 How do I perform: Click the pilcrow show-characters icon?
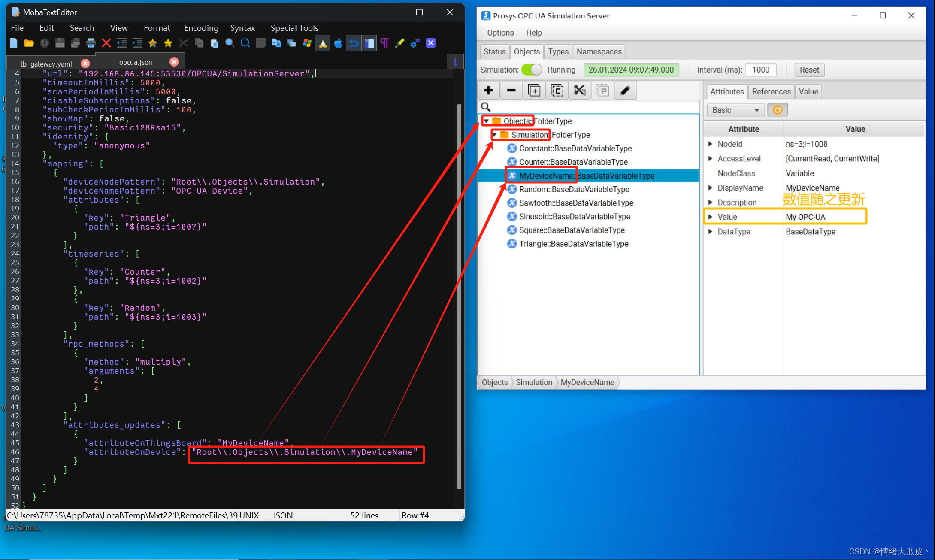pyautogui.click(x=384, y=43)
